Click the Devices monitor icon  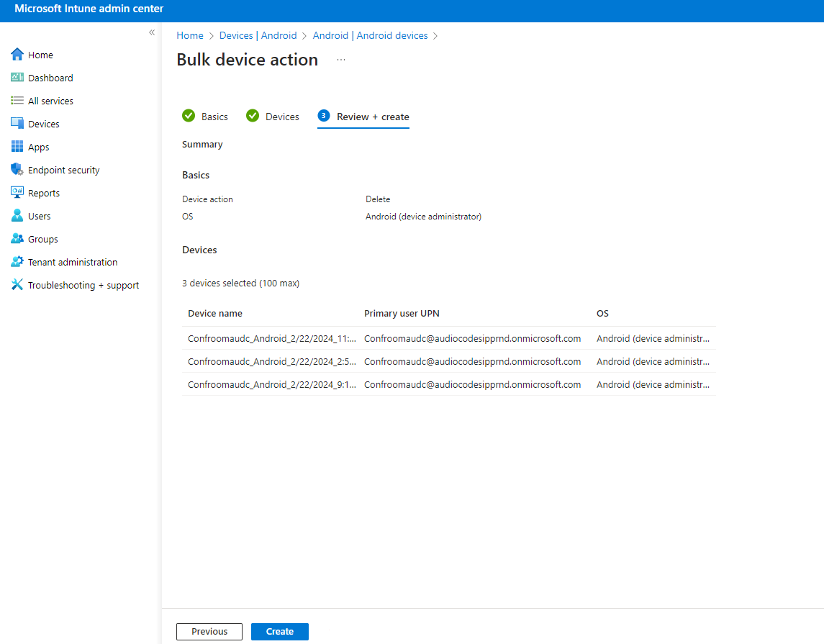tap(17, 124)
